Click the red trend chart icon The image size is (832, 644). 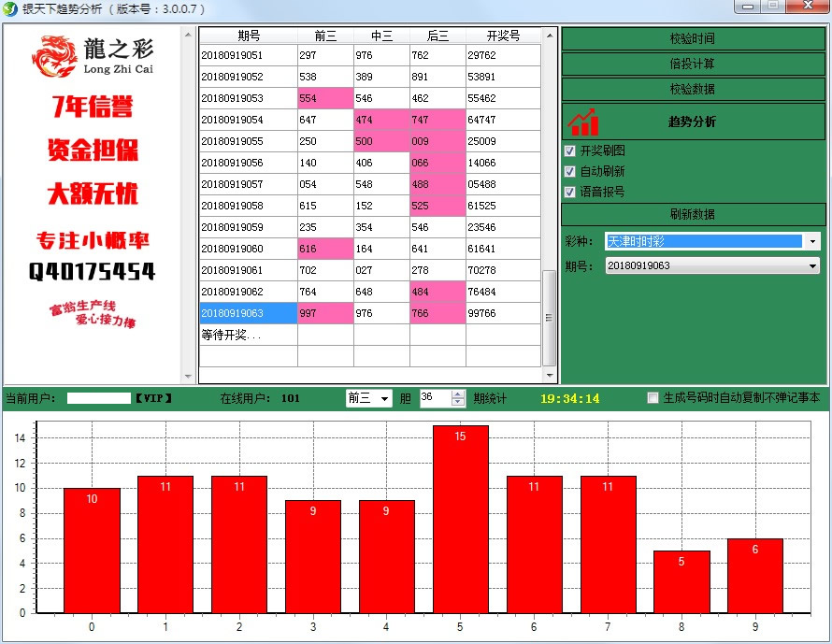(583, 122)
